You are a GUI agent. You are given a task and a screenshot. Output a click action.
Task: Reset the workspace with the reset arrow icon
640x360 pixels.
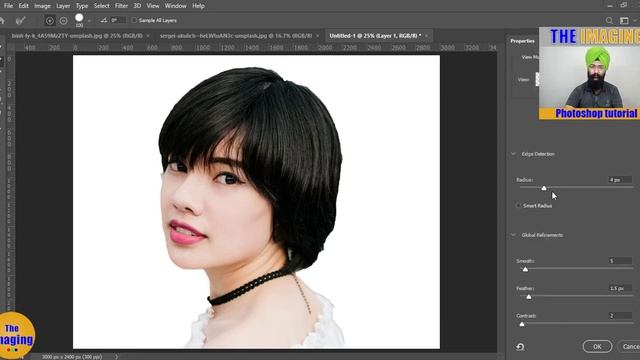[520, 347]
